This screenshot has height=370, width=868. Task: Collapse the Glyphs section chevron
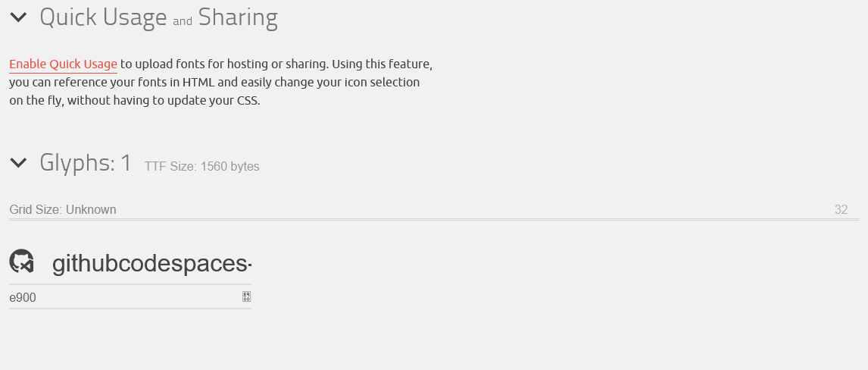point(18,163)
